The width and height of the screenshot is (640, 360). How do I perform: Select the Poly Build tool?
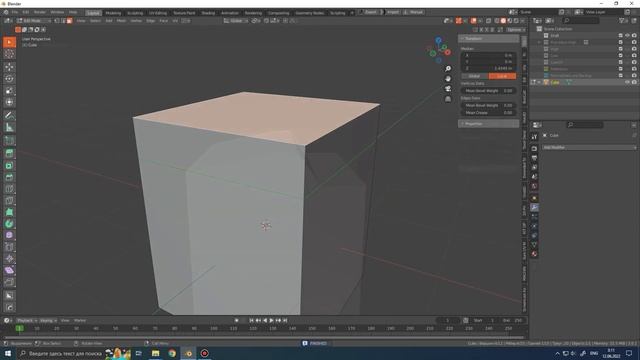(x=9, y=212)
